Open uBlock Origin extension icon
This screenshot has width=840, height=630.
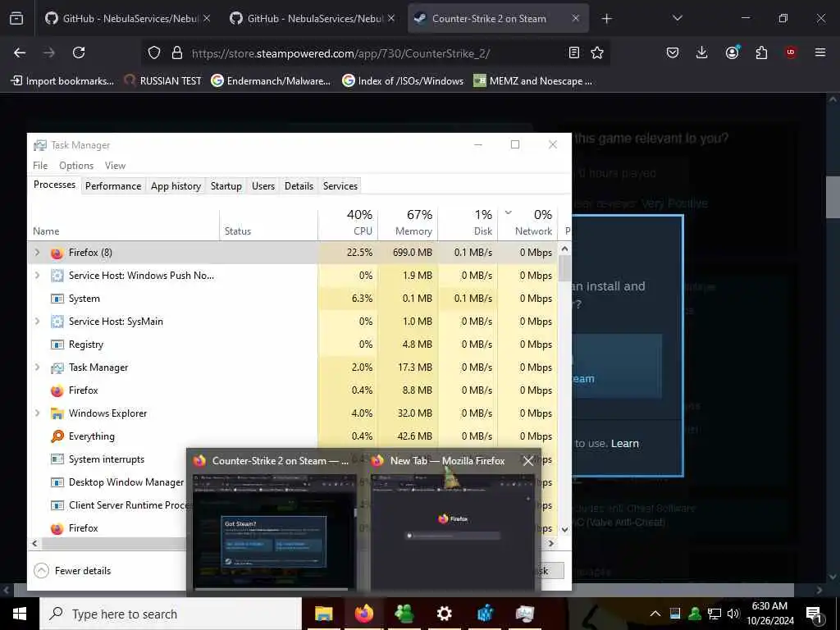click(791, 52)
